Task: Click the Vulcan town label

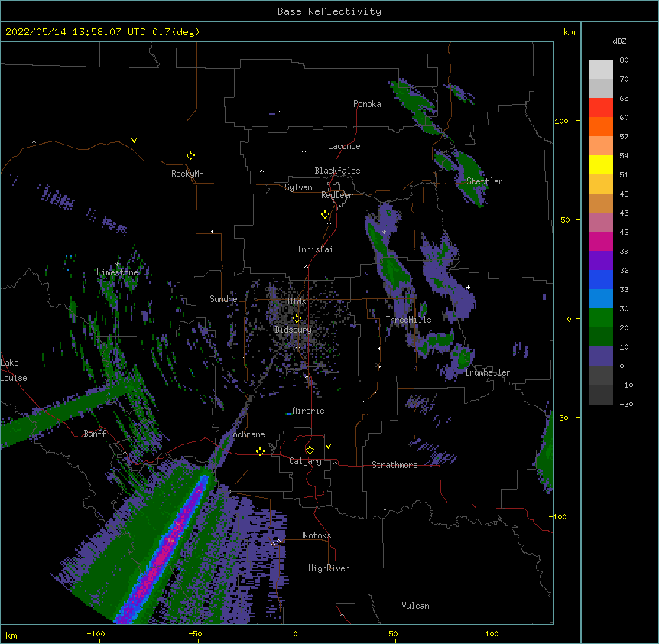Action: pyautogui.click(x=415, y=606)
